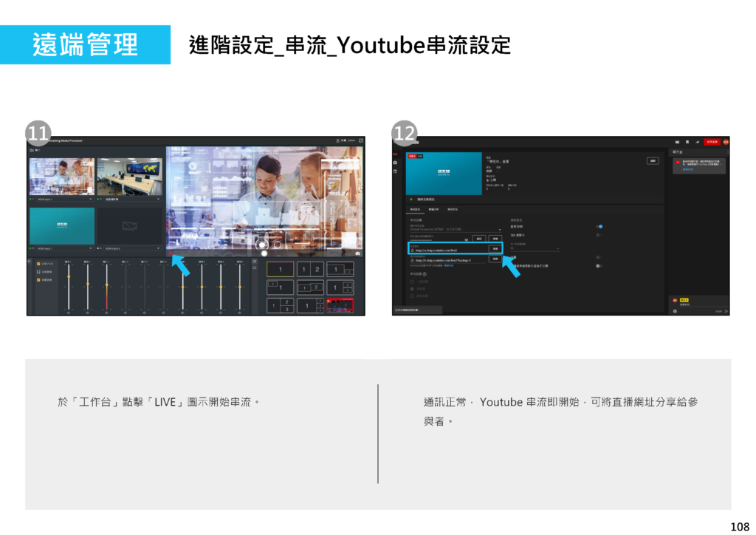Toggle stream key visibility eye icon
The image size is (756, 535).
467,239
